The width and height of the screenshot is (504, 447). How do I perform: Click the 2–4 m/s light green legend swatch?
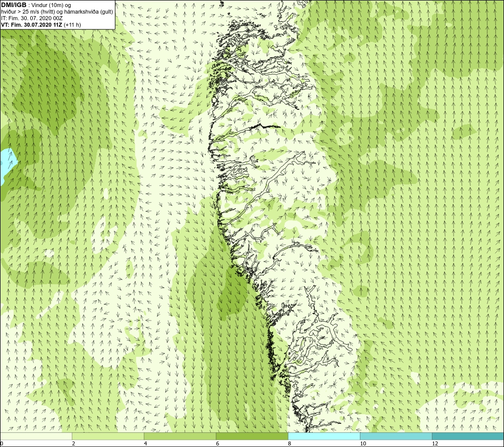(x=108, y=436)
